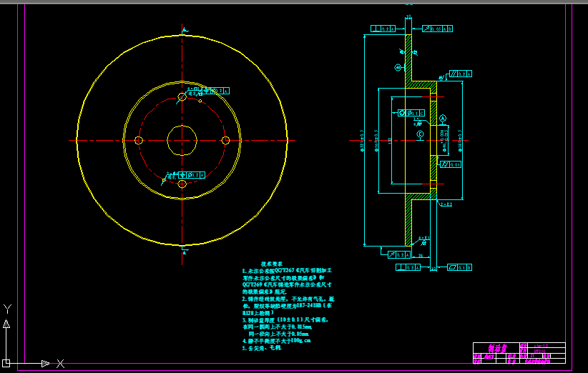Select the φ180±0.5 diameter dimension text
This screenshot has height=373, width=588.
(x=460, y=141)
